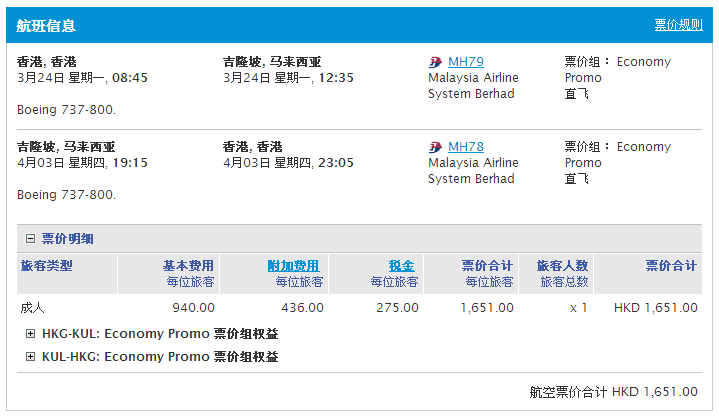The image size is (719, 419).
Task: Click the Malaysia Airlines logo beside MH79
Action: tap(436, 62)
